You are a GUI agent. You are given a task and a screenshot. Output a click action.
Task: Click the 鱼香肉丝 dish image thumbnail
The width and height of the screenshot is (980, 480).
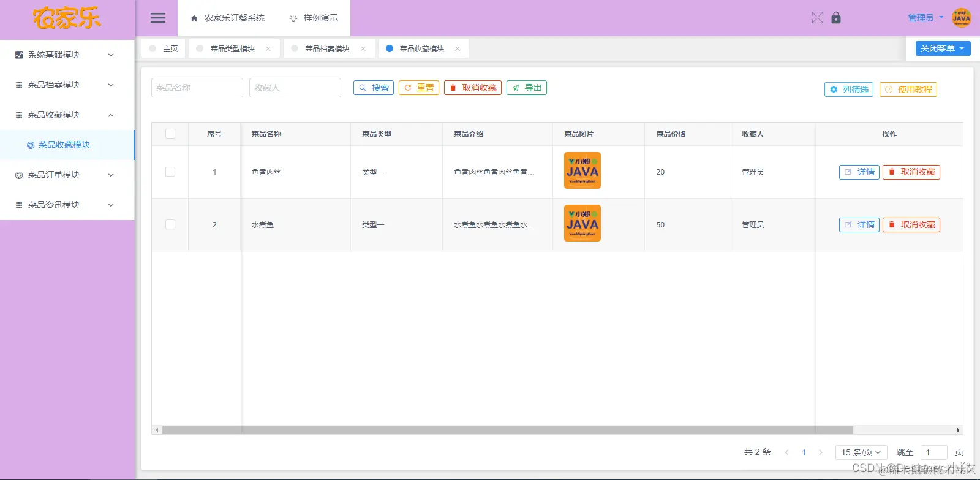582,170
